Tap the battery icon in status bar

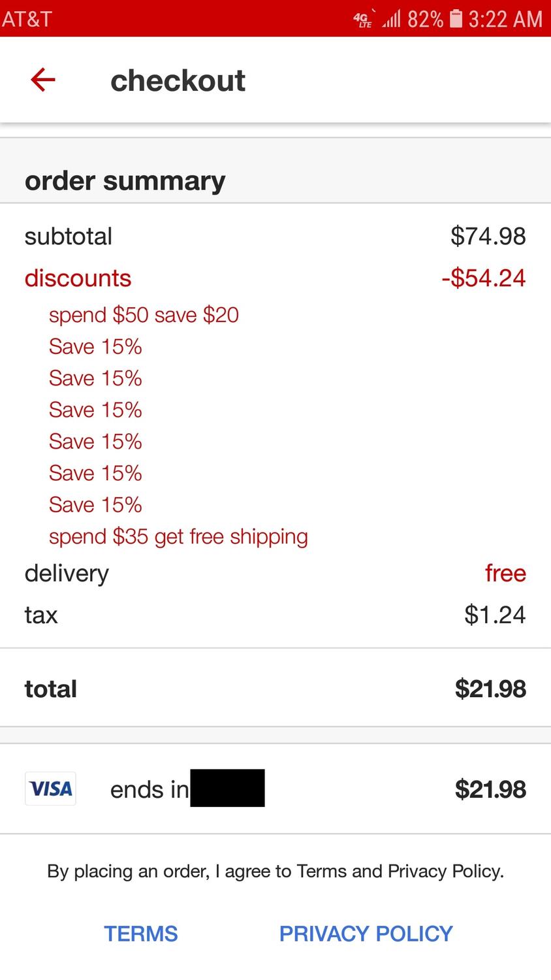coord(456,18)
